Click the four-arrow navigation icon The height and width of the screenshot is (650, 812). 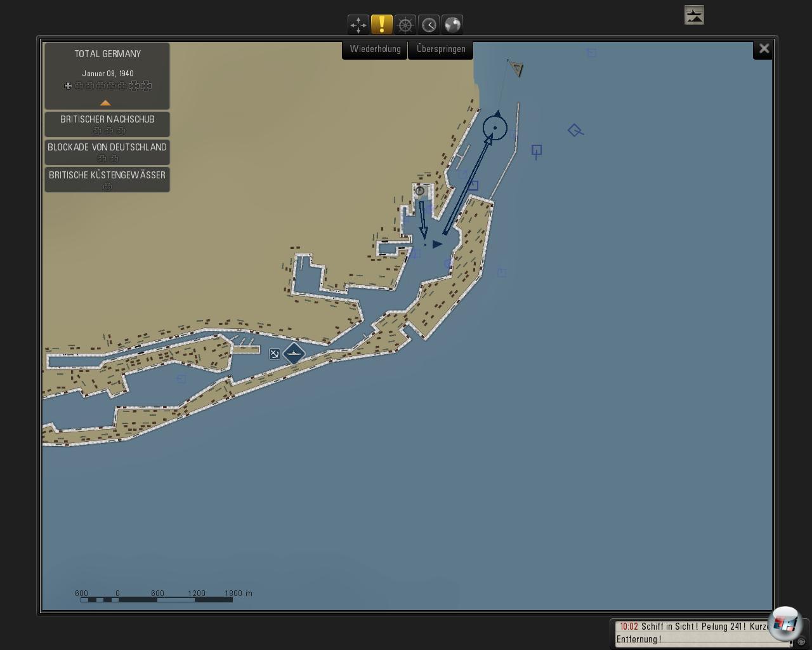point(358,25)
